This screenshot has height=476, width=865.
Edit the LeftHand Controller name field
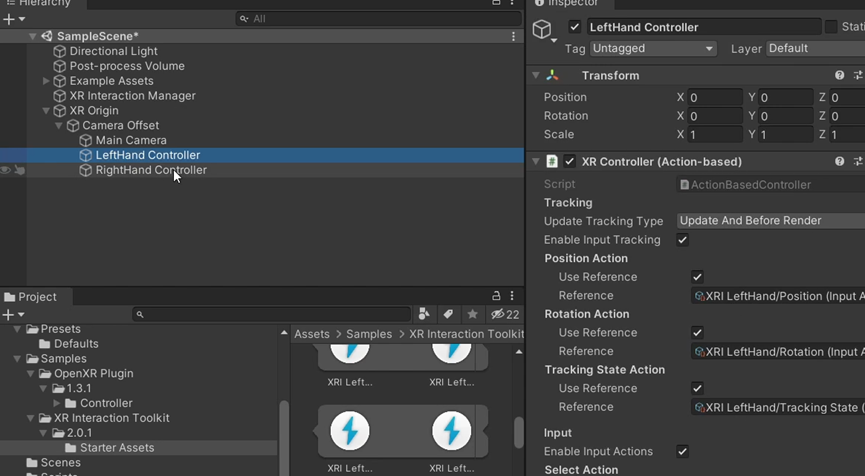click(704, 27)
